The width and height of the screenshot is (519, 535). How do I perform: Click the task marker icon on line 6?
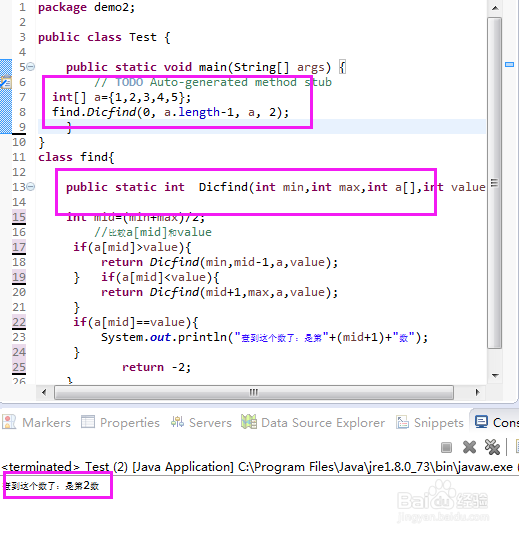(6, 82)
